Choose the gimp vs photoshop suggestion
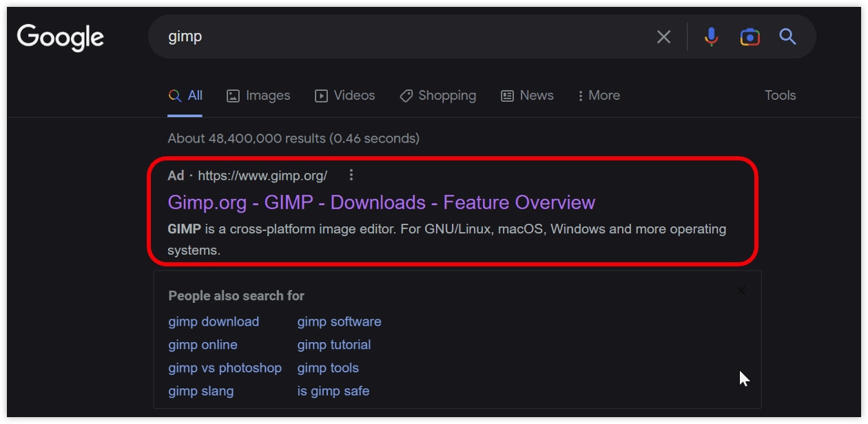This screenshot has height=424, width=868. 225,368
